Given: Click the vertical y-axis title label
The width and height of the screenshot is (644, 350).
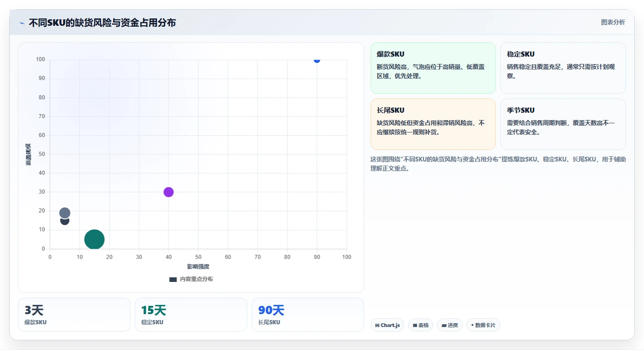Looking at the screenshot, I should pos(29,155).
